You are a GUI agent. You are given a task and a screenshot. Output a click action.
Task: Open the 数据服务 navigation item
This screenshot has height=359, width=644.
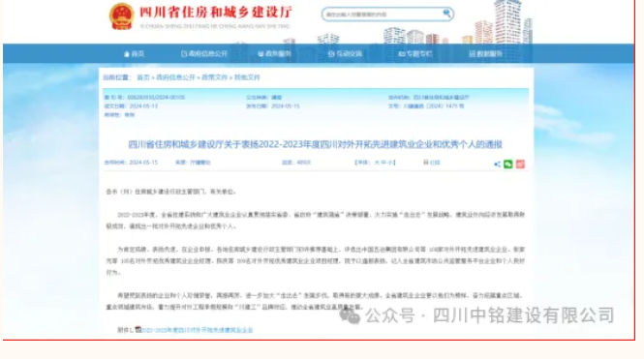tap(486, 54)
